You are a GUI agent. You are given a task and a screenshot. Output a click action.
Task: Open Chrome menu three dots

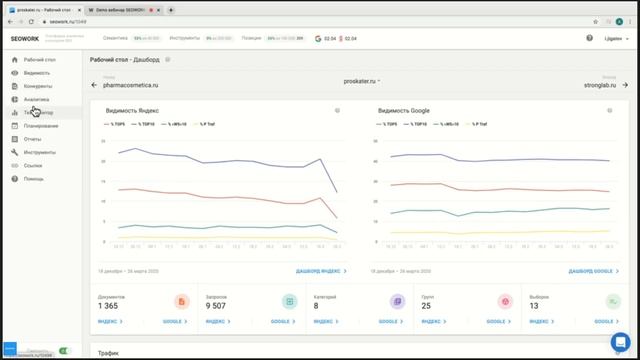pos(630,22)
